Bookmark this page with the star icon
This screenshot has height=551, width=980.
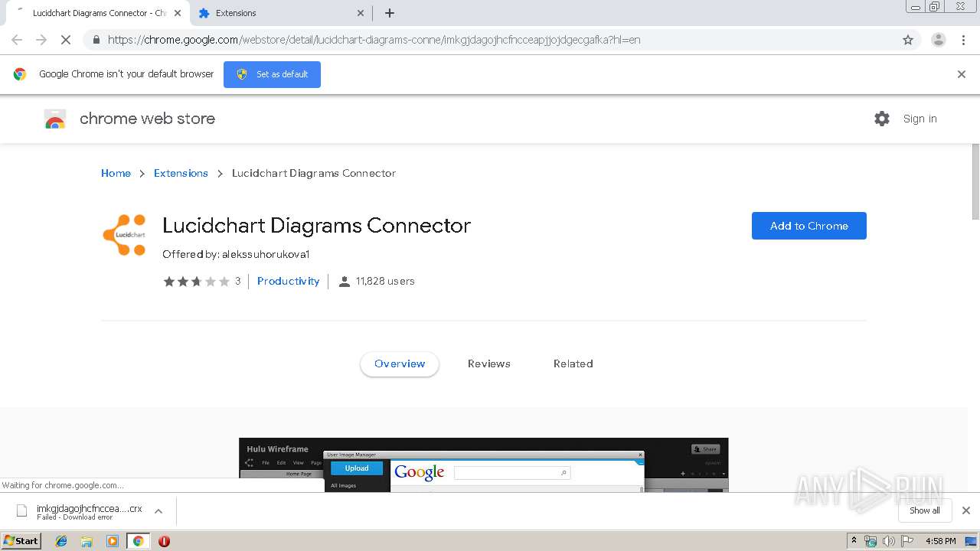908,40
